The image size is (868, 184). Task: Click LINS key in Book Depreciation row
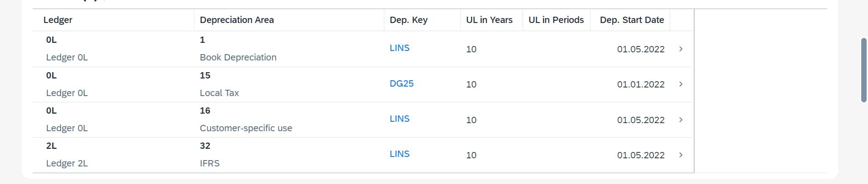point(399,48)
